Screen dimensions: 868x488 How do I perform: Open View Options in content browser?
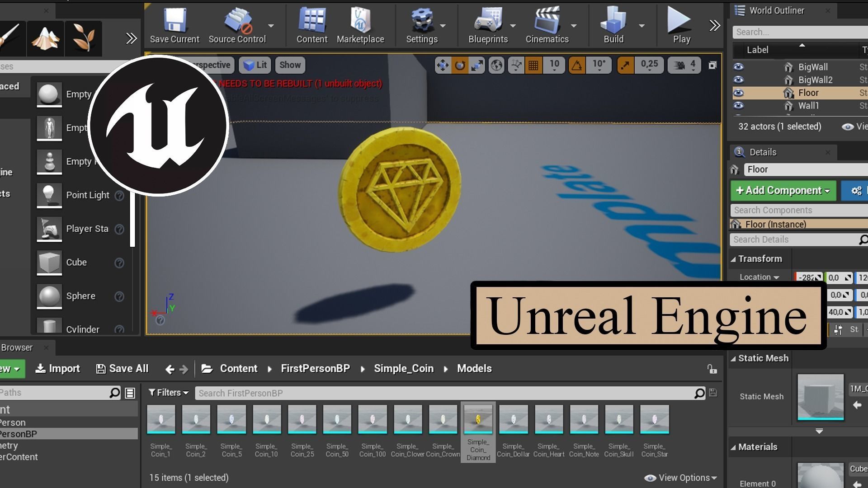click(x=680, y=478)
